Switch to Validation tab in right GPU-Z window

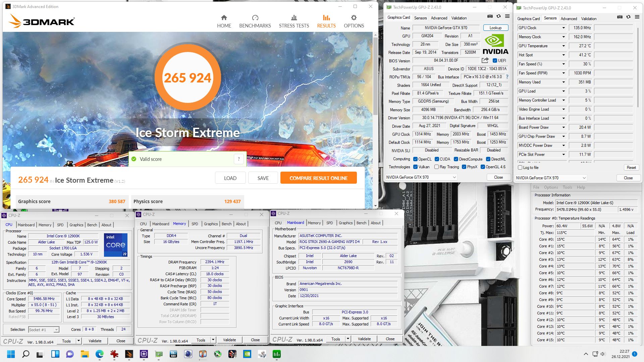tap(589, 19)
